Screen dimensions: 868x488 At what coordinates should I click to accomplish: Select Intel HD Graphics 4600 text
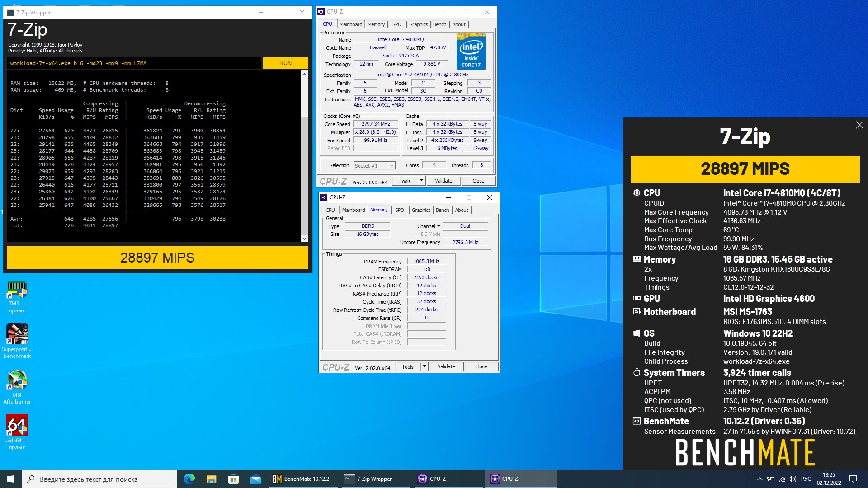pos(769,299)
